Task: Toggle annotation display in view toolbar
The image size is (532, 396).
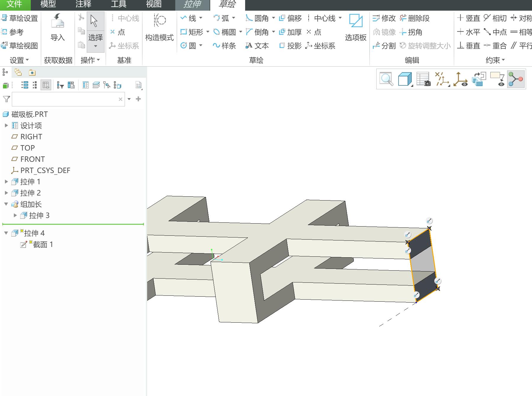Action: [497, 79]
